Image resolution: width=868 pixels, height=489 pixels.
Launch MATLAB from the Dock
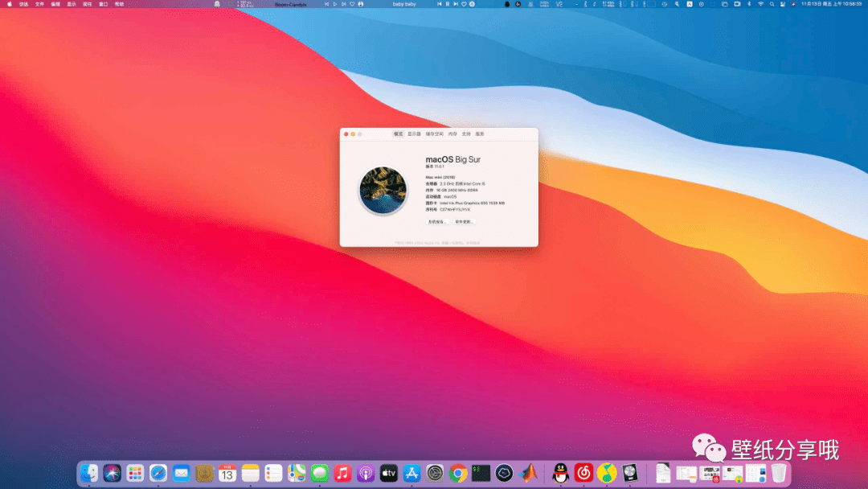click(529, 473)
